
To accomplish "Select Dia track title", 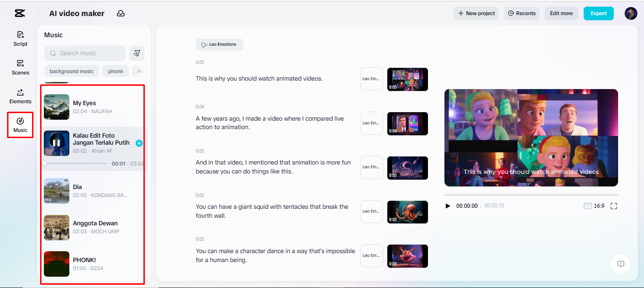I will [x=77, y=187].
